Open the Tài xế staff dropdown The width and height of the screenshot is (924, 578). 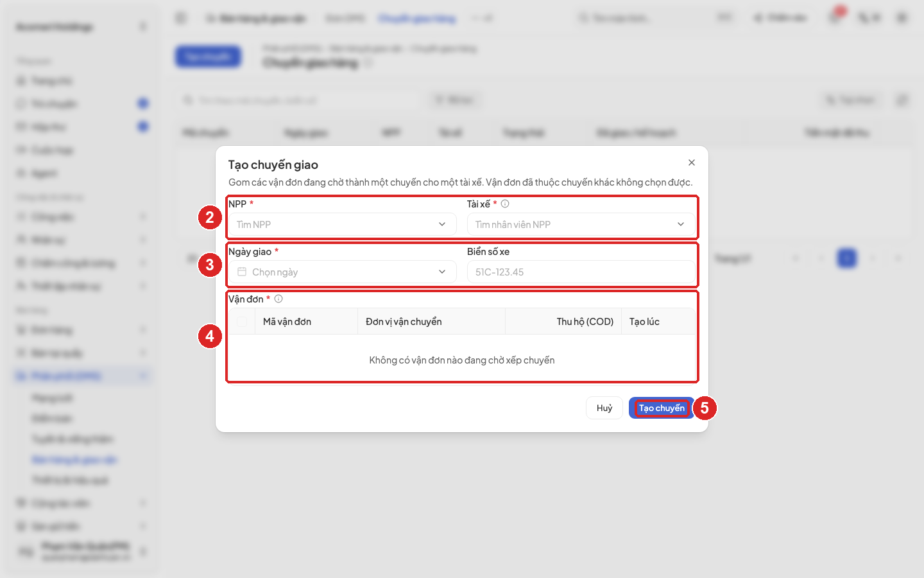[581, 224]
